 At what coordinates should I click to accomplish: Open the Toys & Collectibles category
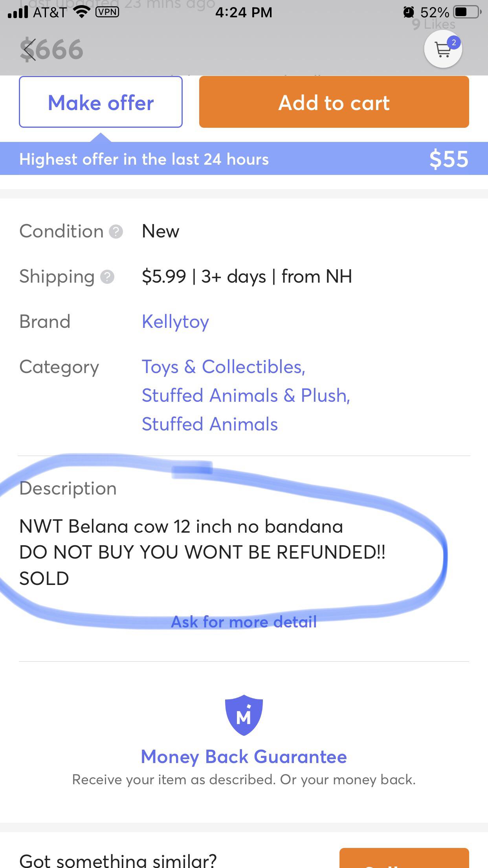pos(224,367)
